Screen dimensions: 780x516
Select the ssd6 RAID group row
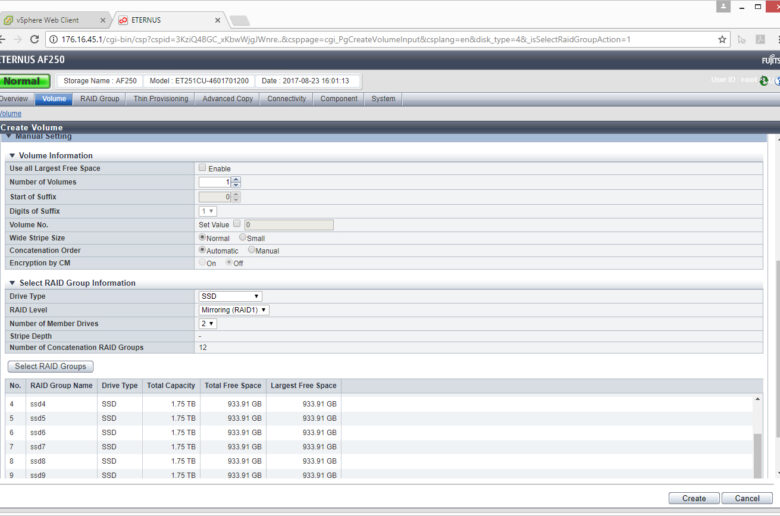point(381,433)
